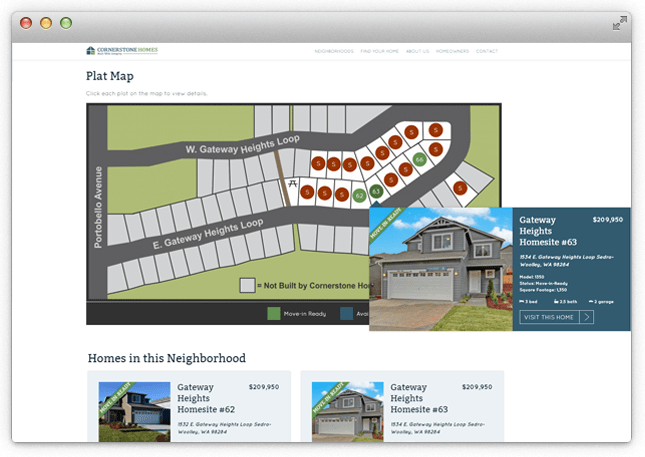Click Not Built by Cornerstone legend text
Screen dimensions: 645x457
click(313, 285)
